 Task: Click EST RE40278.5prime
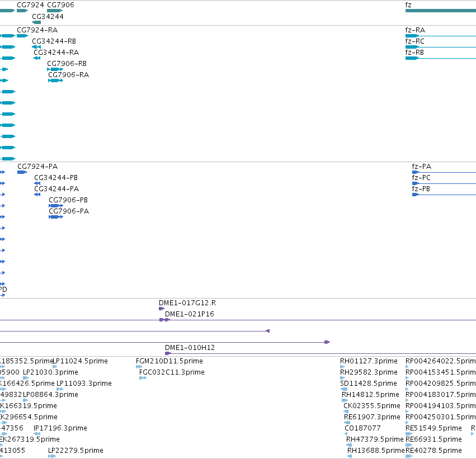[433, 451]
